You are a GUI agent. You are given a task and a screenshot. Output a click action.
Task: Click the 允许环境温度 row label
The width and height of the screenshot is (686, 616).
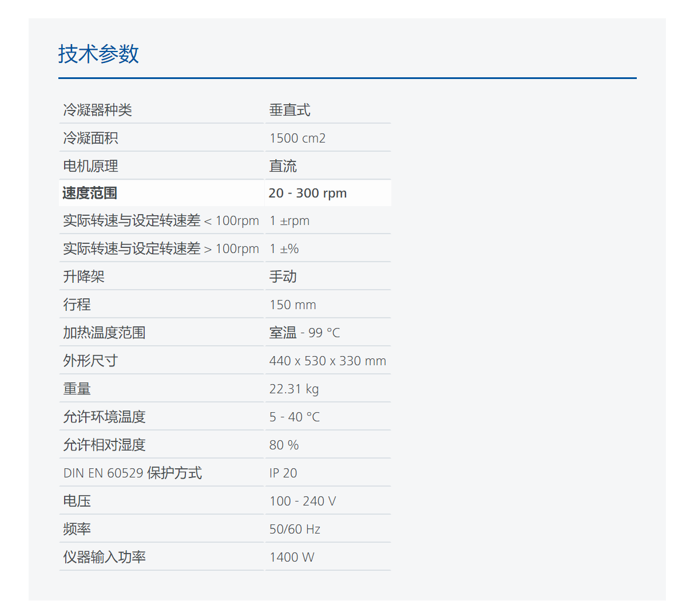[x=104, y=417]
